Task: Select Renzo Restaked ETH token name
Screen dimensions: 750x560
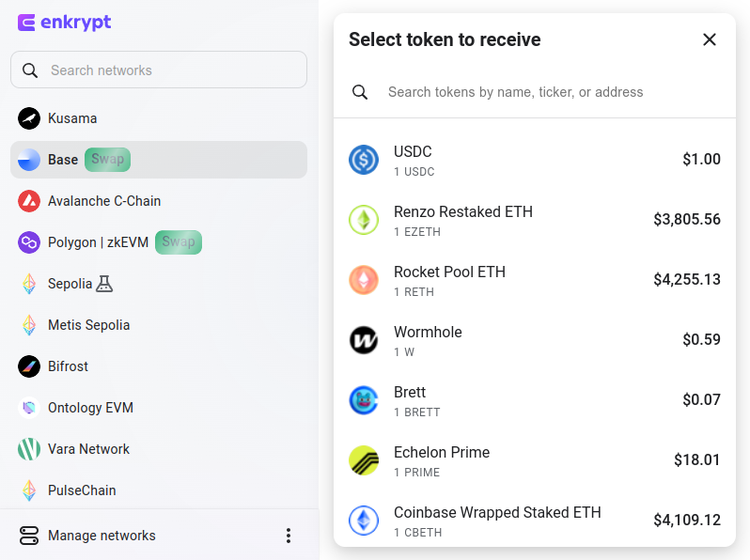Action: point(463,211)
